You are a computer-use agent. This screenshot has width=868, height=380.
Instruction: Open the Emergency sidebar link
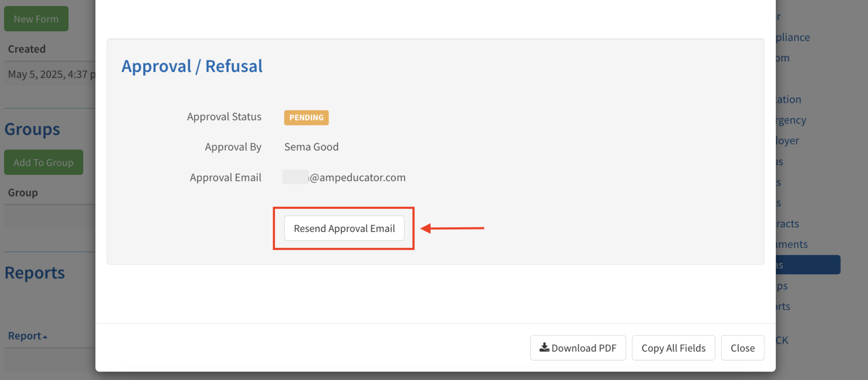(x=790, y=120)
